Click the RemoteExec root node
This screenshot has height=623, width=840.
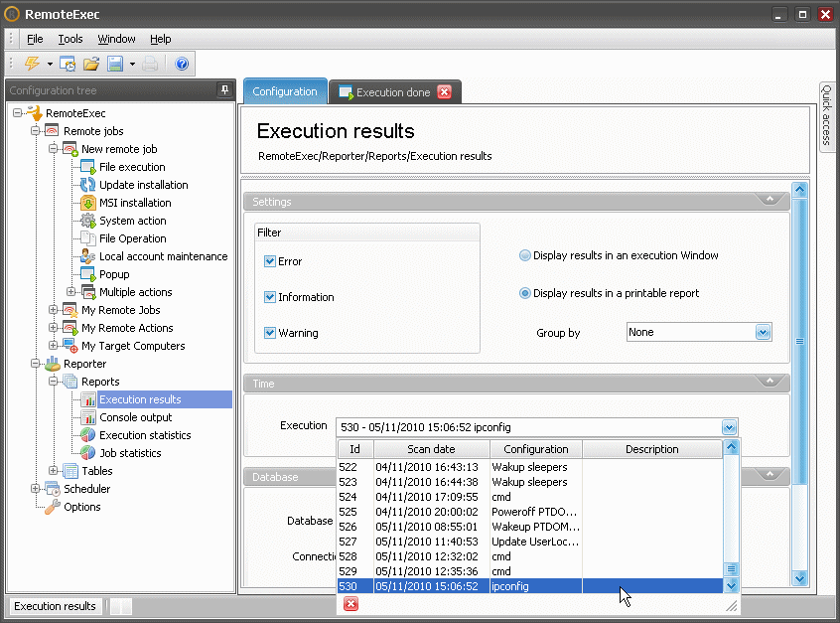75,113
